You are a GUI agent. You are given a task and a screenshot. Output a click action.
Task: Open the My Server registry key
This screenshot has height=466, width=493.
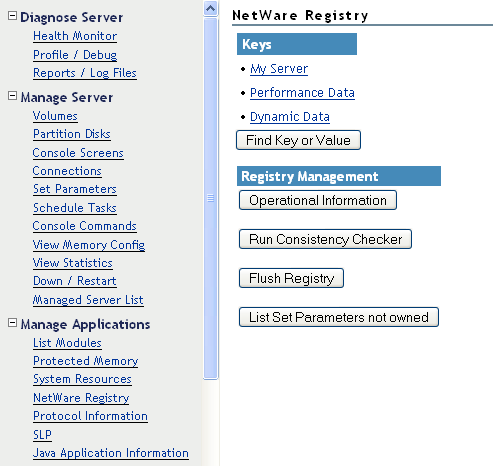[279, 69]
